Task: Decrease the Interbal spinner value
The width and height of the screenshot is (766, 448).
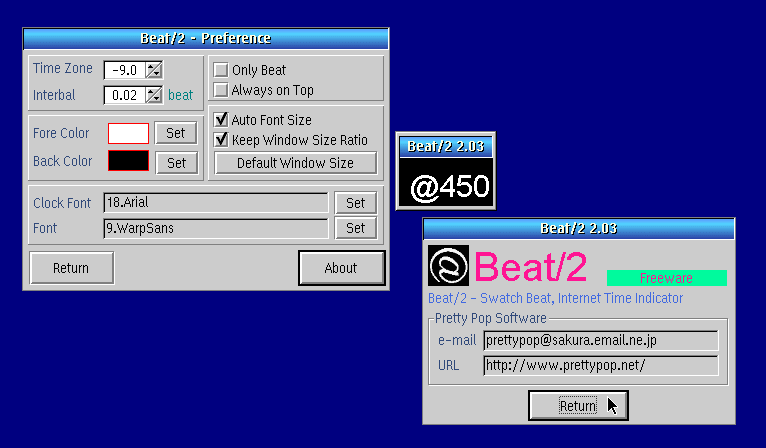Action: (154, 99)
